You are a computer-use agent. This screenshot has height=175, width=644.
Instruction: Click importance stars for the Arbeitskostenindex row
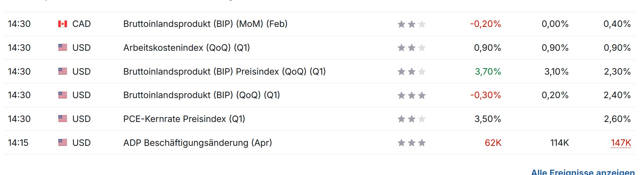tap(412, 48)
